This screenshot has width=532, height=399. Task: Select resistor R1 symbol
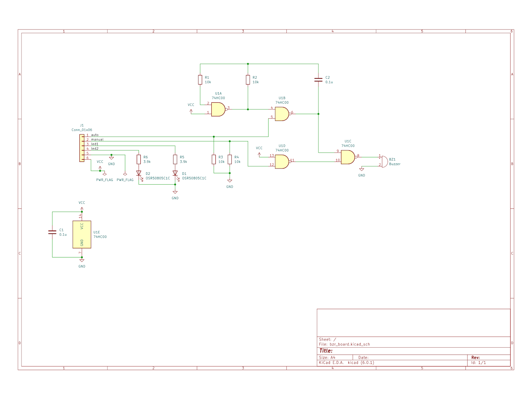200,80
